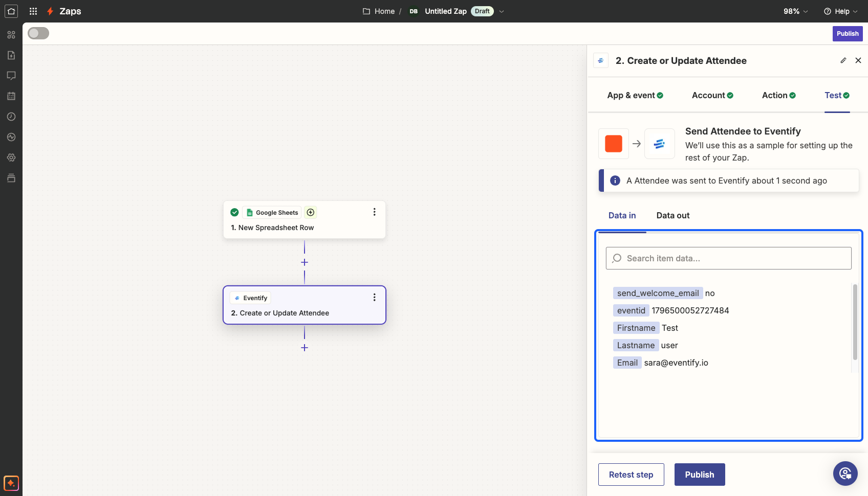The image size is (868, 496).
Task: Click the Eventify step menu dots
Action: (374, 297)
